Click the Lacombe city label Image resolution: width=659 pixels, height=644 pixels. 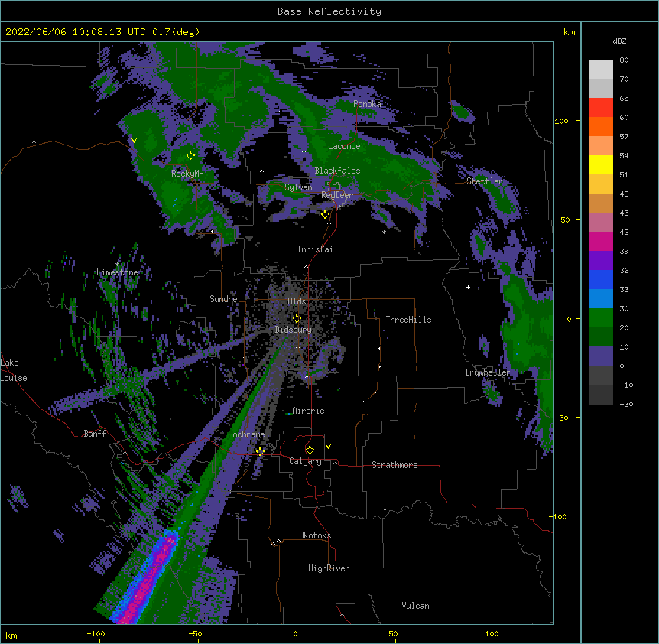pyautogui.click(x=344, y=146)
